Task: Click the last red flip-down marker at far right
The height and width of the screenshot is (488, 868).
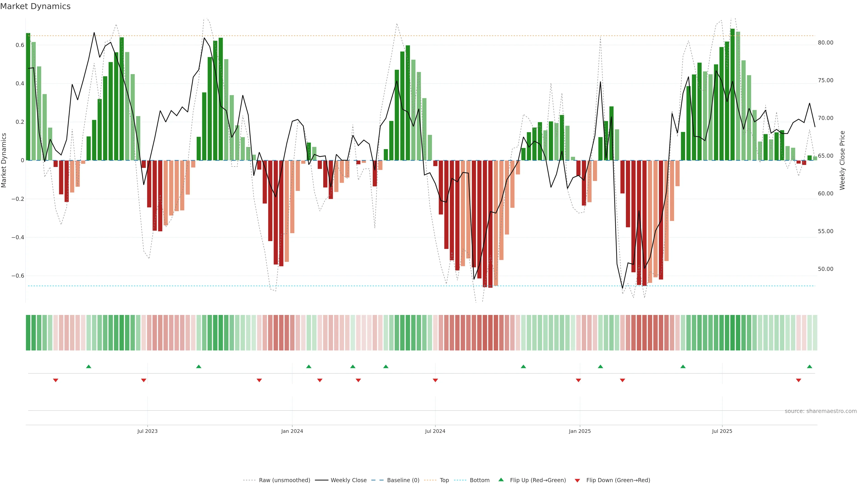Action: click(x=798, y=380)
